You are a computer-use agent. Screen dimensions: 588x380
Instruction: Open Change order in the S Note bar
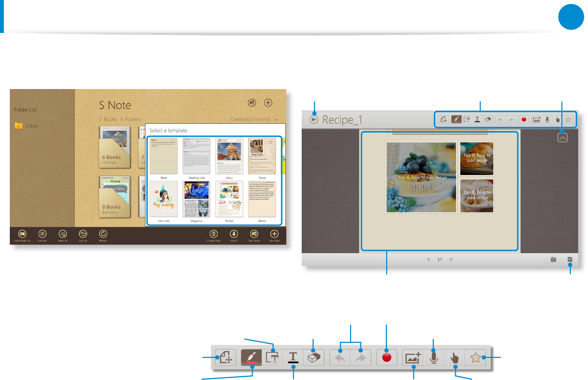pos(214,234)
